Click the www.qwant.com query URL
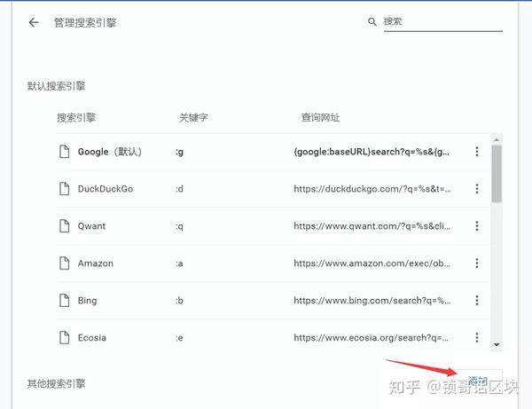This screenshot has width=532, height=409. tap(372, 226)
